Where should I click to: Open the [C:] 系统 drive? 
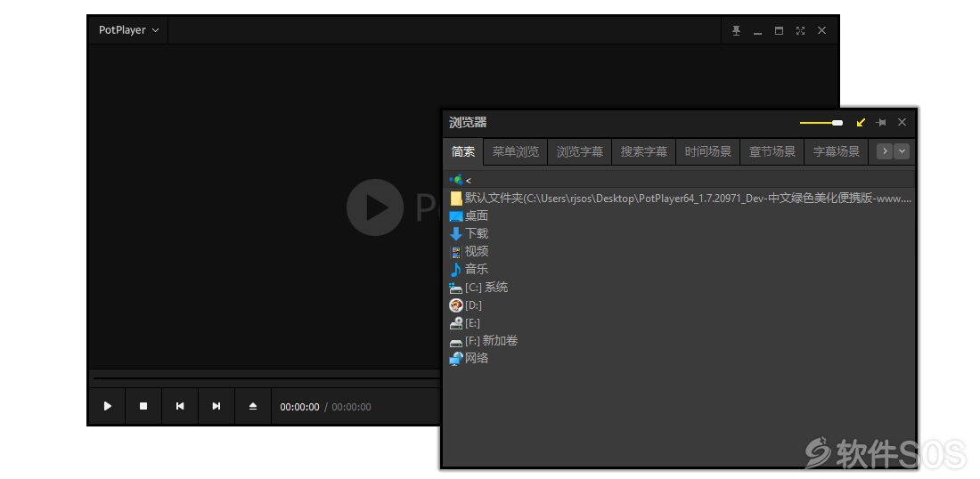[x=680, y=288]
